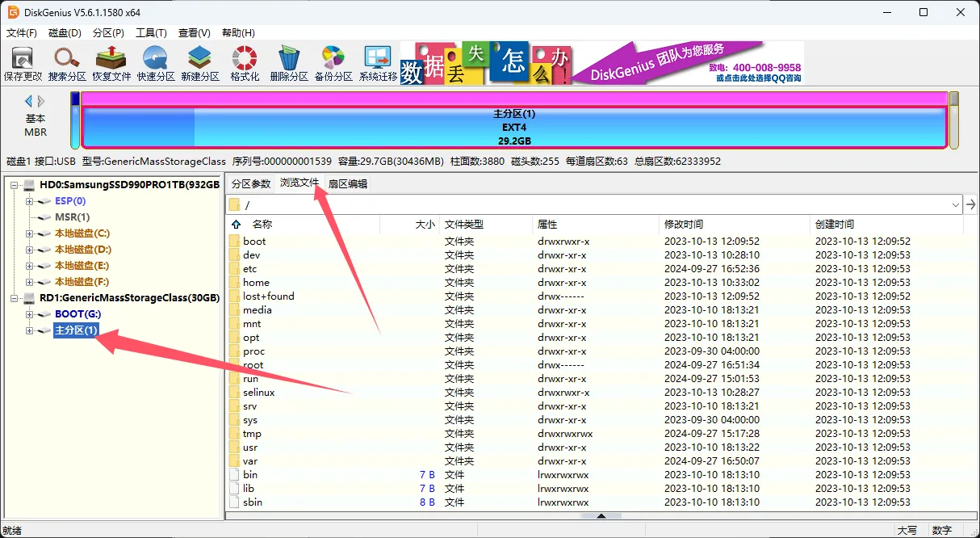Open the 工具(T) menu
This screenshot has width=980, height=538.
click(x=151, y=33)
